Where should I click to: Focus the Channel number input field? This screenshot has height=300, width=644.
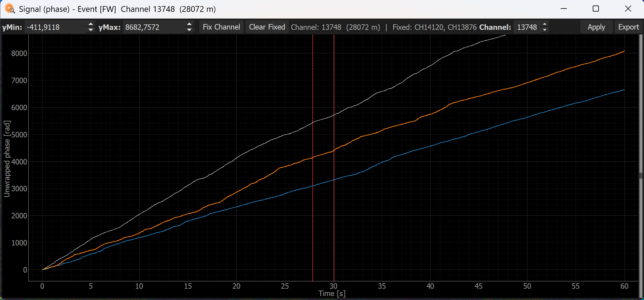click(x=528, y=27)
